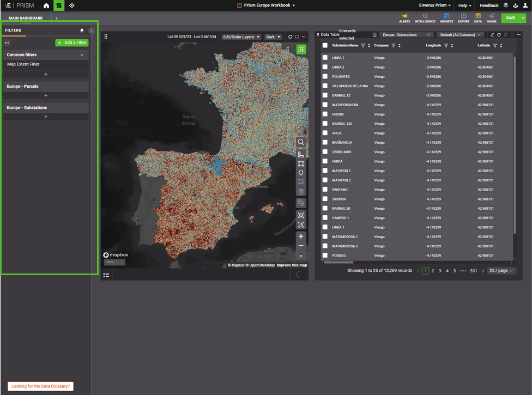Image resolution: width=532 pixels, height=395 pixels.
Task: Refresh the data table
Action: pyautogui.click(x=499, y=34)
